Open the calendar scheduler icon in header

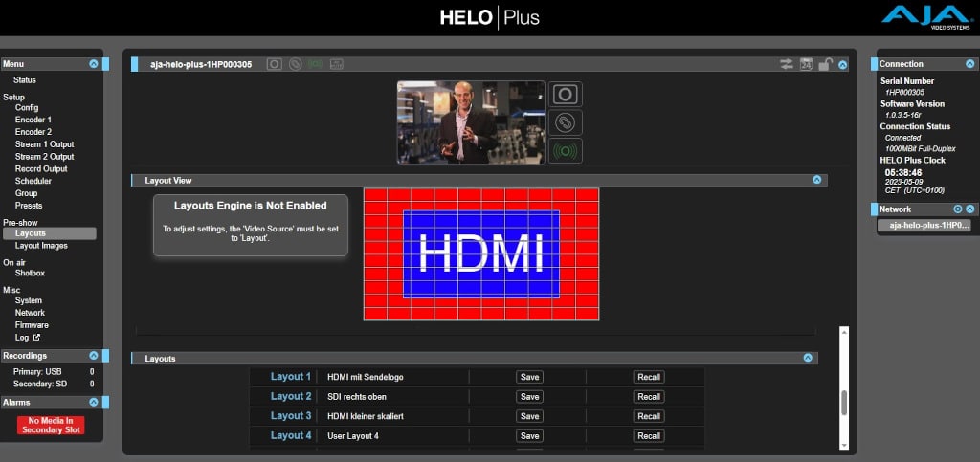806,64
